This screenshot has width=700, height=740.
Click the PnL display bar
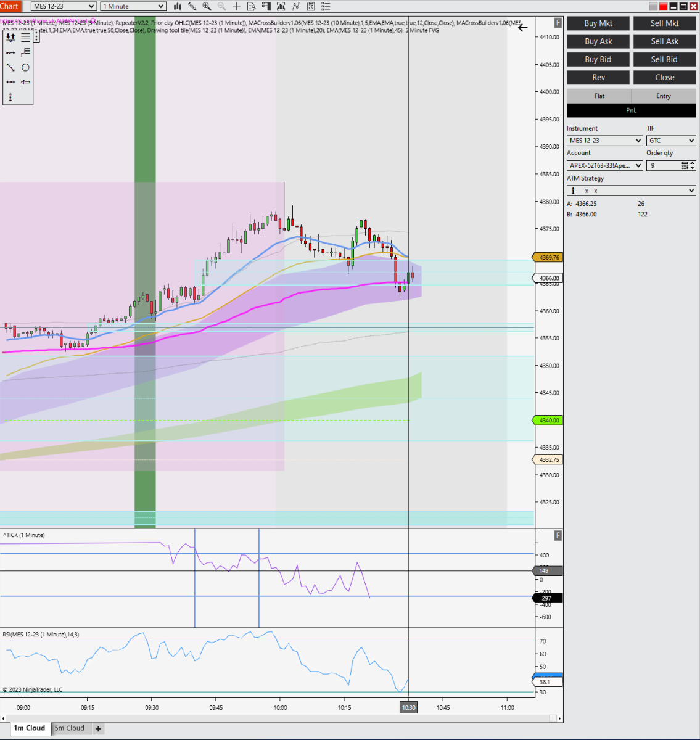tap(632, 110)
